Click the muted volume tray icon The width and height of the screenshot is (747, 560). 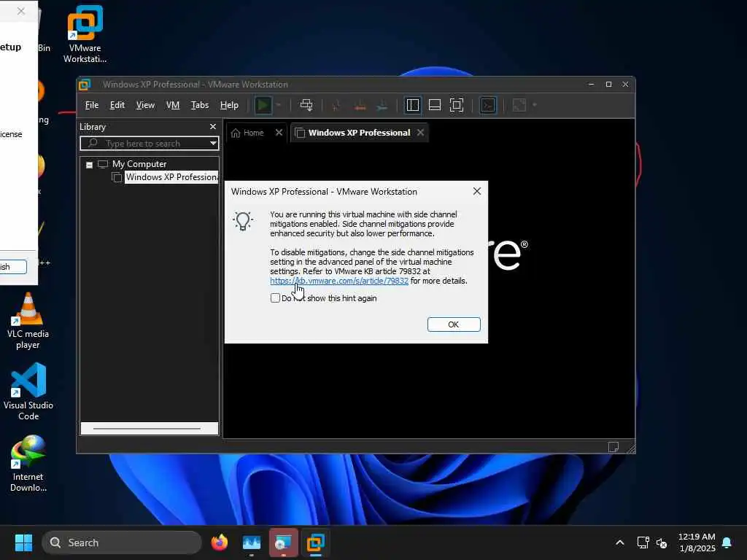point(661,542)
